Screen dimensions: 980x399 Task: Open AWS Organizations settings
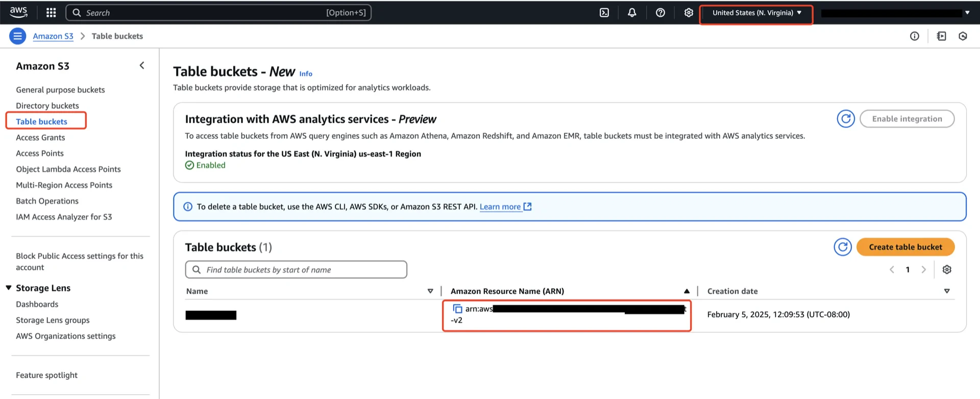coord(66,336)
